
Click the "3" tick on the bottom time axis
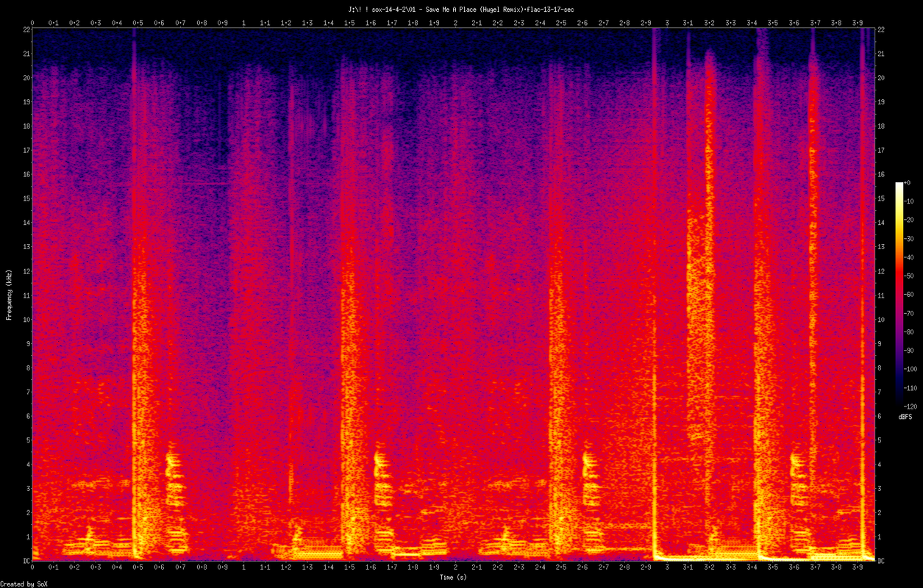(x=667, y=567)
